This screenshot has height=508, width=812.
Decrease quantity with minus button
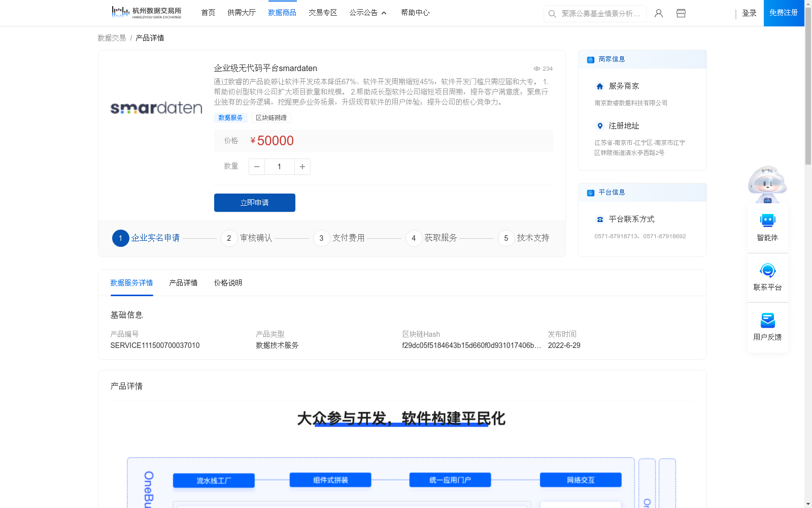click(x=257, y=167)
